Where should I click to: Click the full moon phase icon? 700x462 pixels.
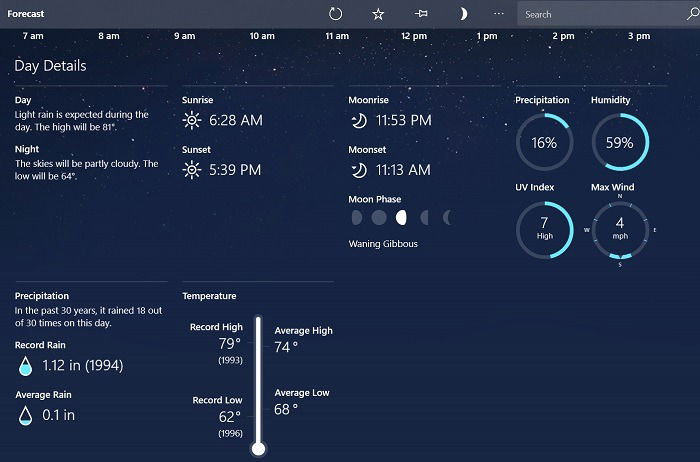pos(379,218)
